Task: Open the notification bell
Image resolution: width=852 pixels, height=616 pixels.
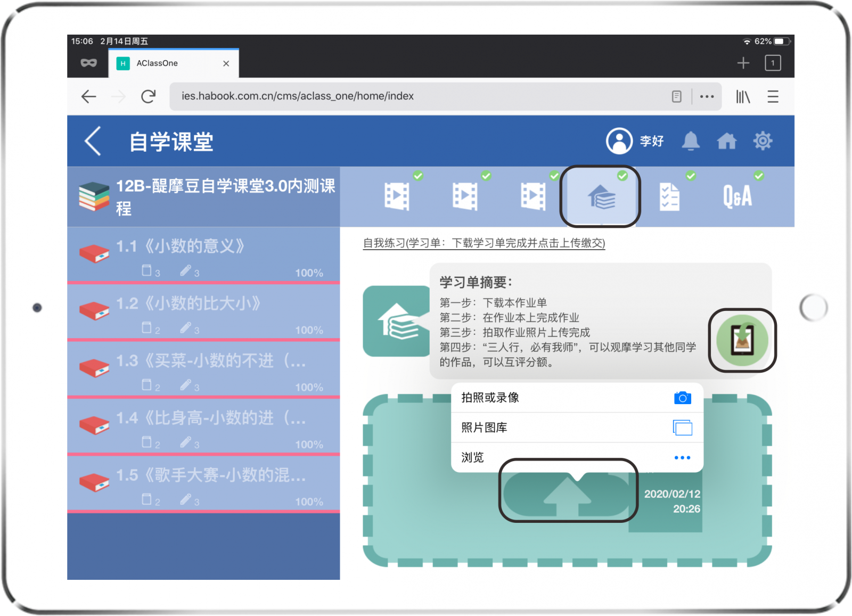Action: (691, 141)
